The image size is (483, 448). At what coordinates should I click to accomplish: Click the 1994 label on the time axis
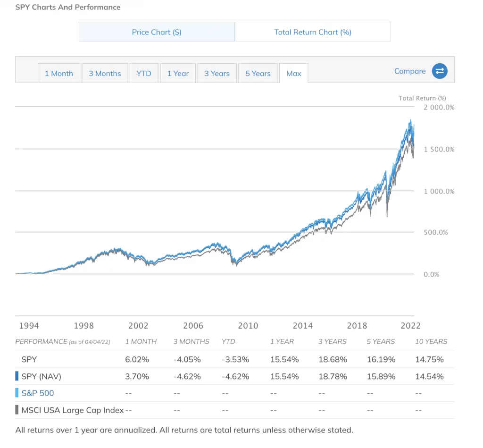tap(29, 326)
